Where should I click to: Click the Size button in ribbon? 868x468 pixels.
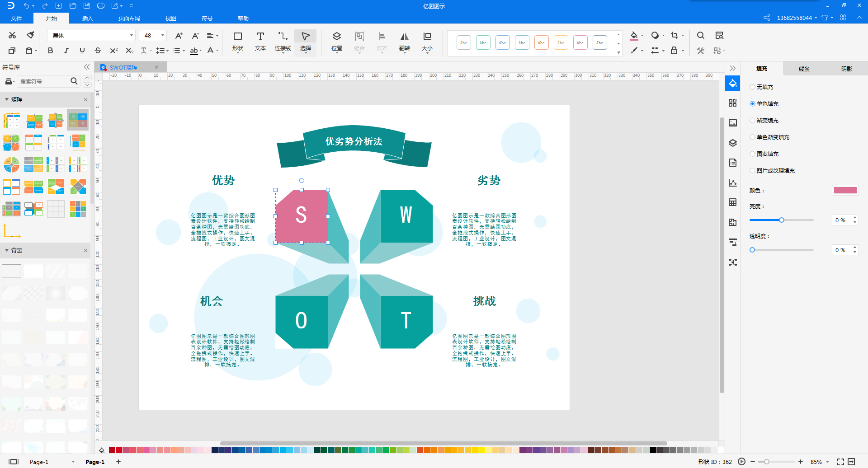coord(427,41)
